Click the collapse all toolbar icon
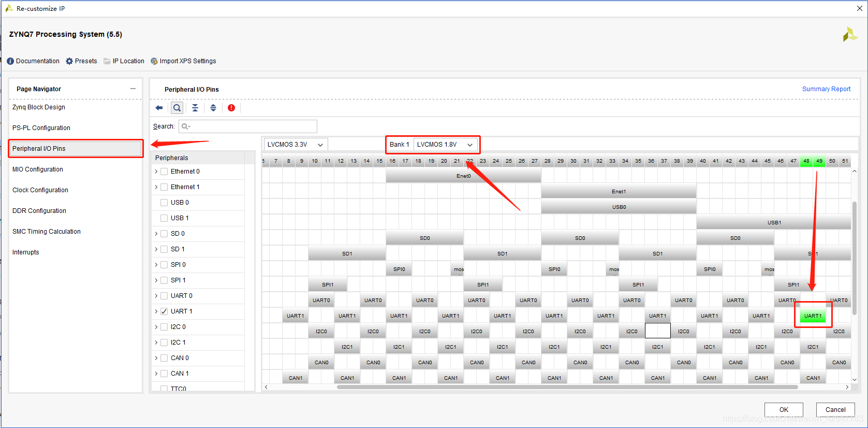Screen dimensions: 868x428 point(195,108)
